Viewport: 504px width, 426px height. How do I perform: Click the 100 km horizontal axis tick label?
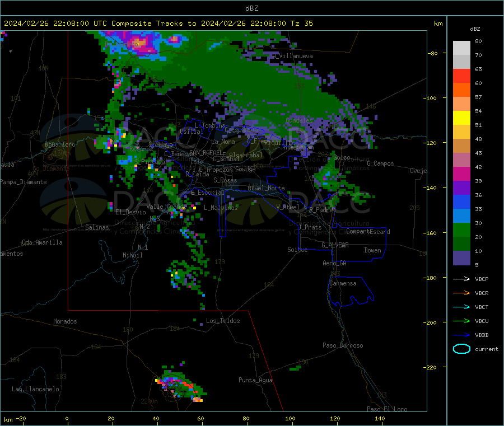coord(290,418)
